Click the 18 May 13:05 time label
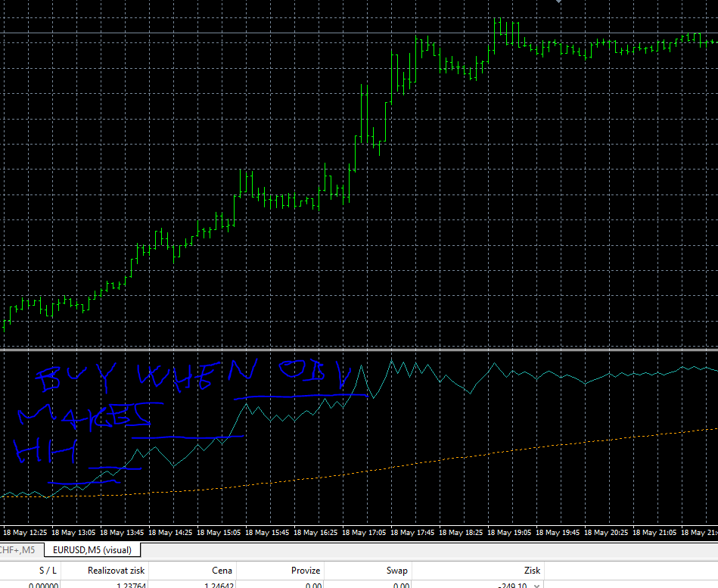718x588 pixels. coord(73,533)
